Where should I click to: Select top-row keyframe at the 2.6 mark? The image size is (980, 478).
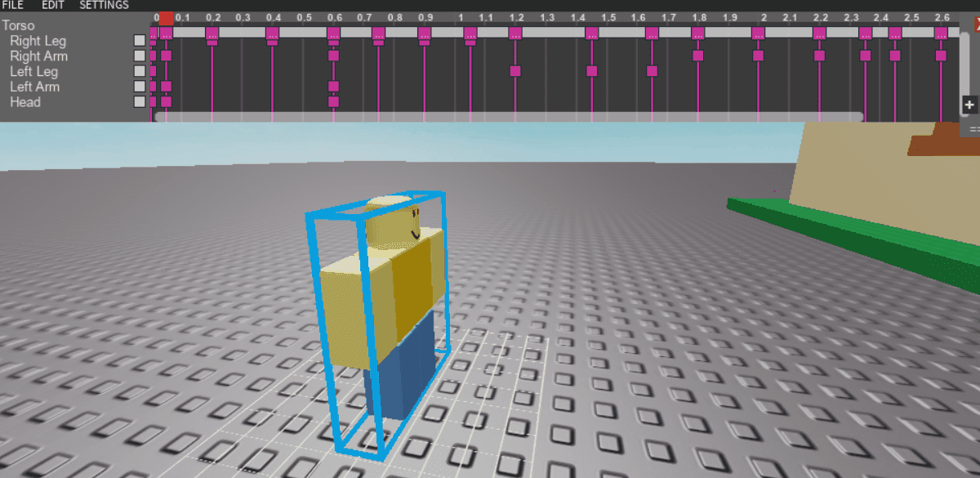click(941, 33)
